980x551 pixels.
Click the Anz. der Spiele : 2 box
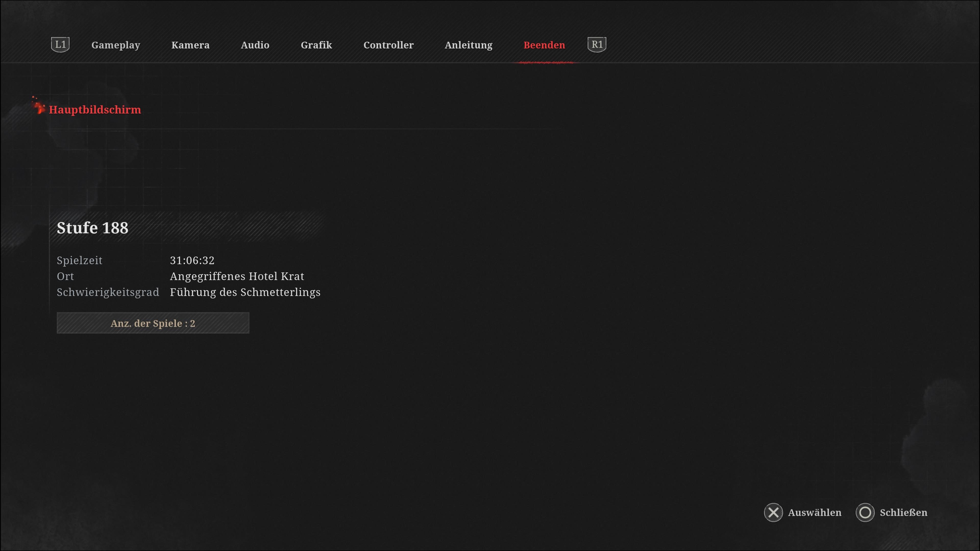153,323
